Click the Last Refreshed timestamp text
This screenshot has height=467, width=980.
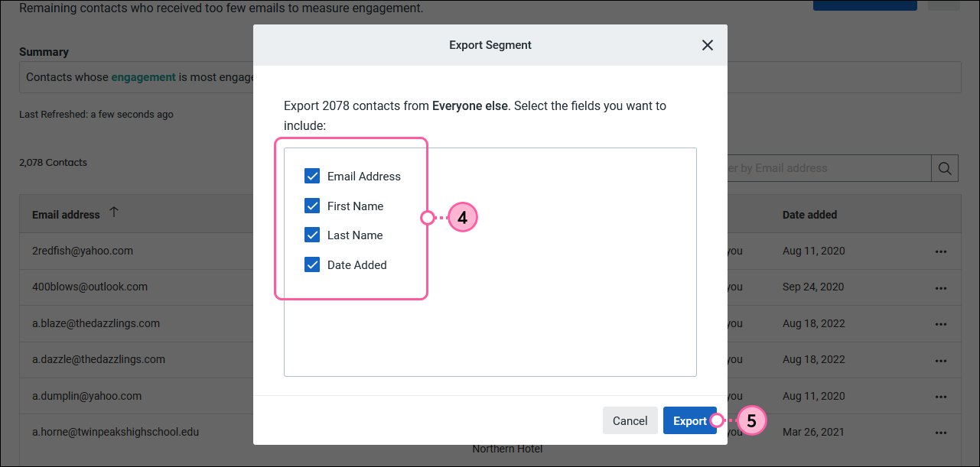click(x=96, y=115)
